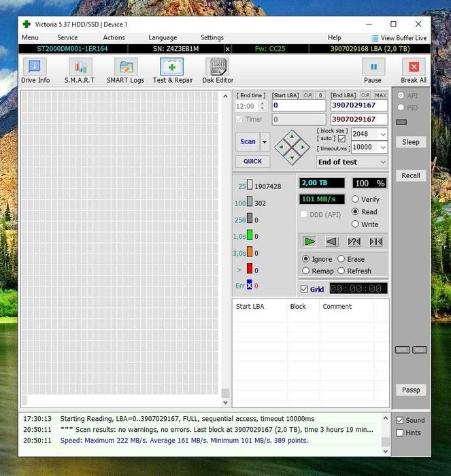Select the Refresh error action
The image size is (451, 476).
pos(341,271)
